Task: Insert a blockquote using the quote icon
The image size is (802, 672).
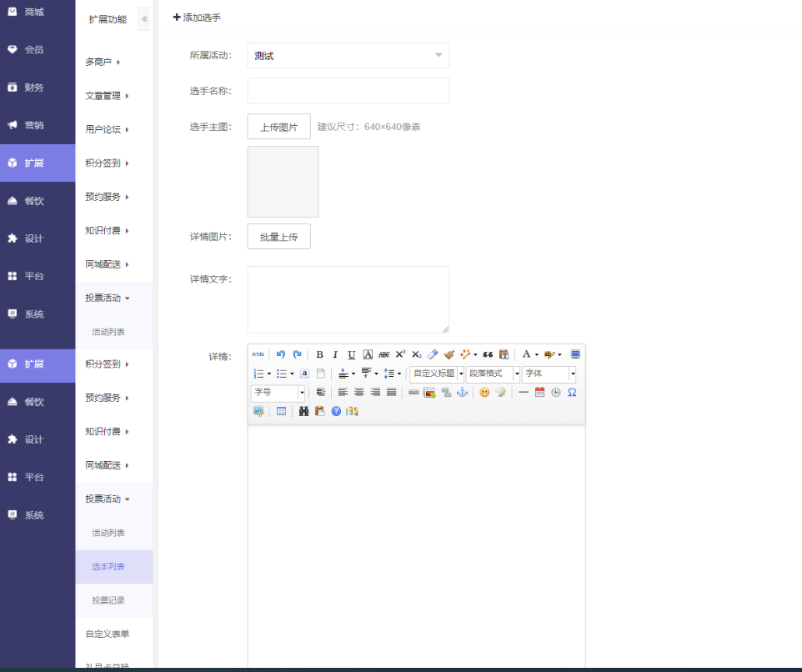Action: 489,354
